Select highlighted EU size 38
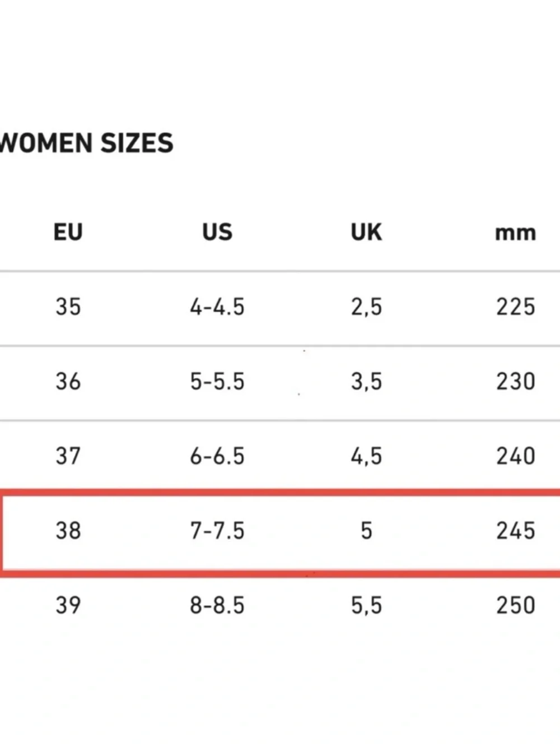Viewport: 560px width, 747px height. click(x=68, y=530)
